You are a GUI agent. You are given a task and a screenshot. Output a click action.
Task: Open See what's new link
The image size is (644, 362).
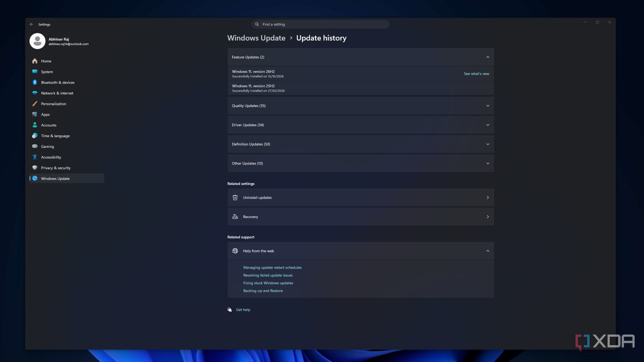476,74
